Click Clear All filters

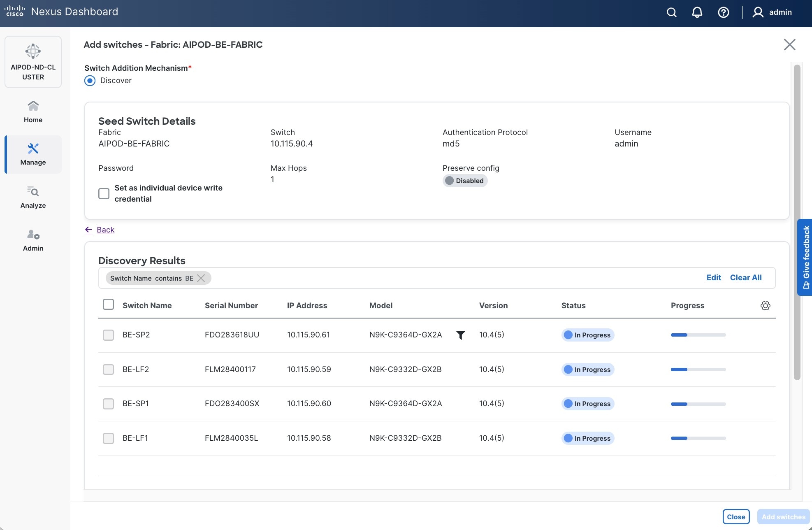point(745,278)
